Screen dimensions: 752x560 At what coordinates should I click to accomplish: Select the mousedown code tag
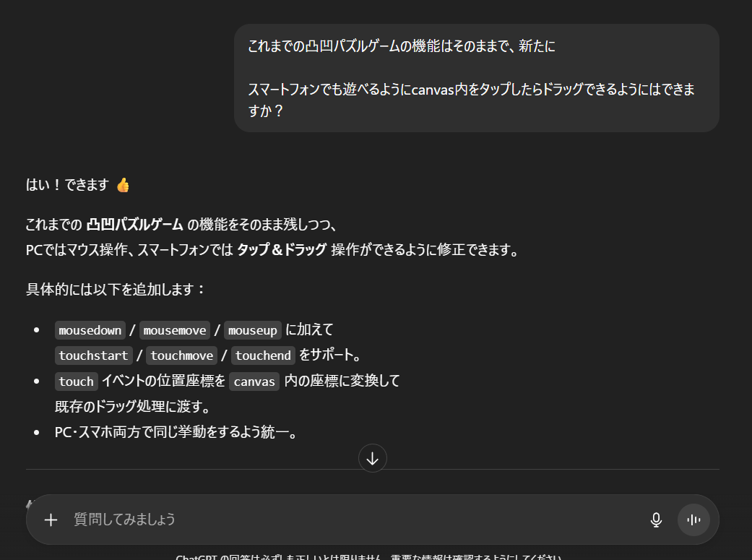coord(90,330)
